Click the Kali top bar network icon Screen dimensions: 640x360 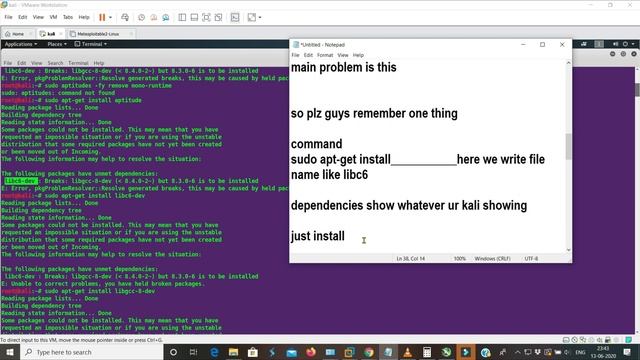coord(584,44)
